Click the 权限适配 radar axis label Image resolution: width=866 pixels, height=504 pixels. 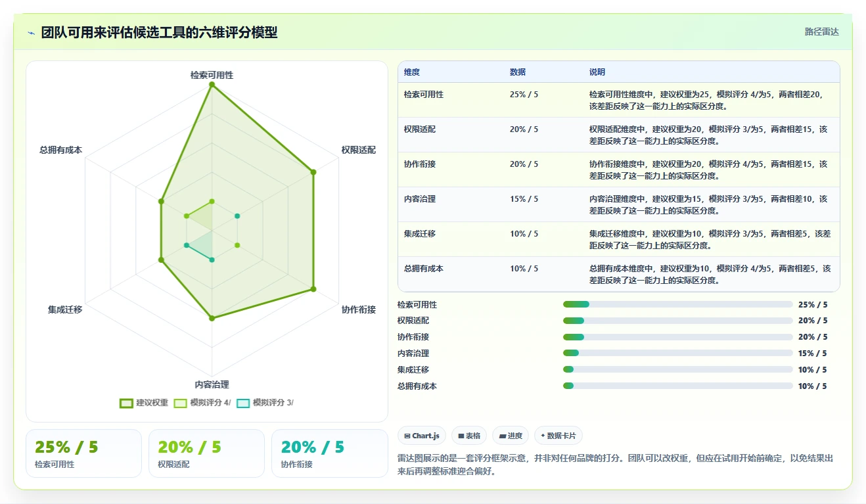tap(359, 150)
